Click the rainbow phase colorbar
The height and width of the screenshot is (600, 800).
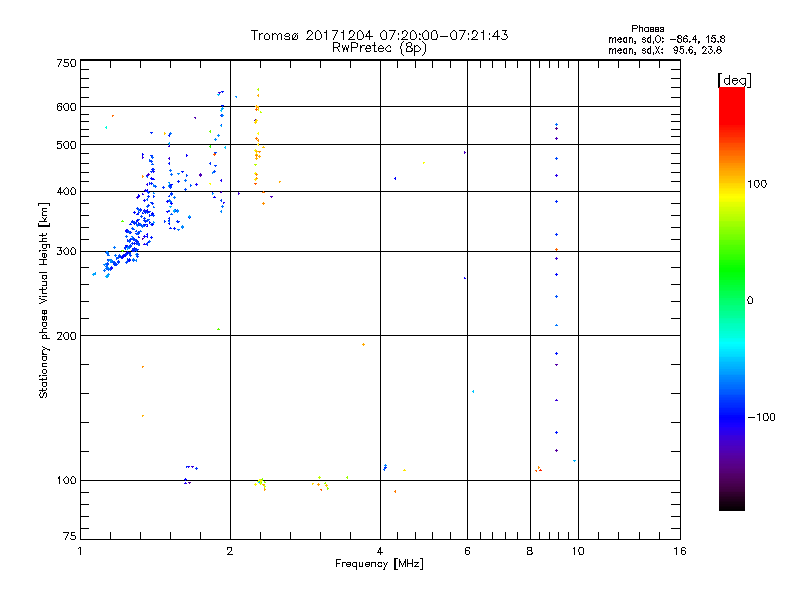[x=732, y=299]
